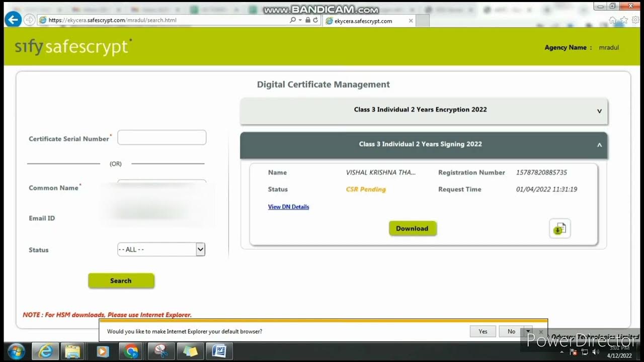Click the browser Back arrow button
The width and height of the screenshot is (644, 362).
(13, 20)
